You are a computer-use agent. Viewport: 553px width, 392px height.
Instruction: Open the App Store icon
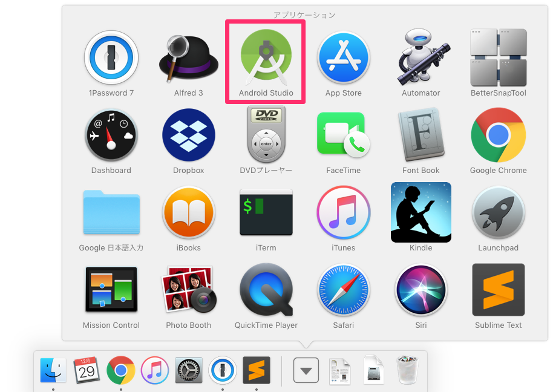(343, 57)
